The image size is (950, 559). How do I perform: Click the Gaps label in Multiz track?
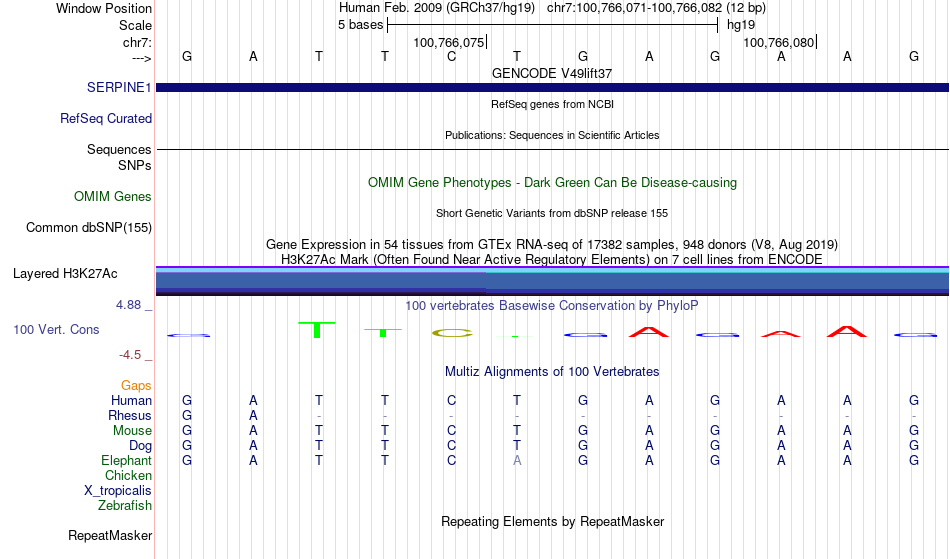[x=136, y=386]
